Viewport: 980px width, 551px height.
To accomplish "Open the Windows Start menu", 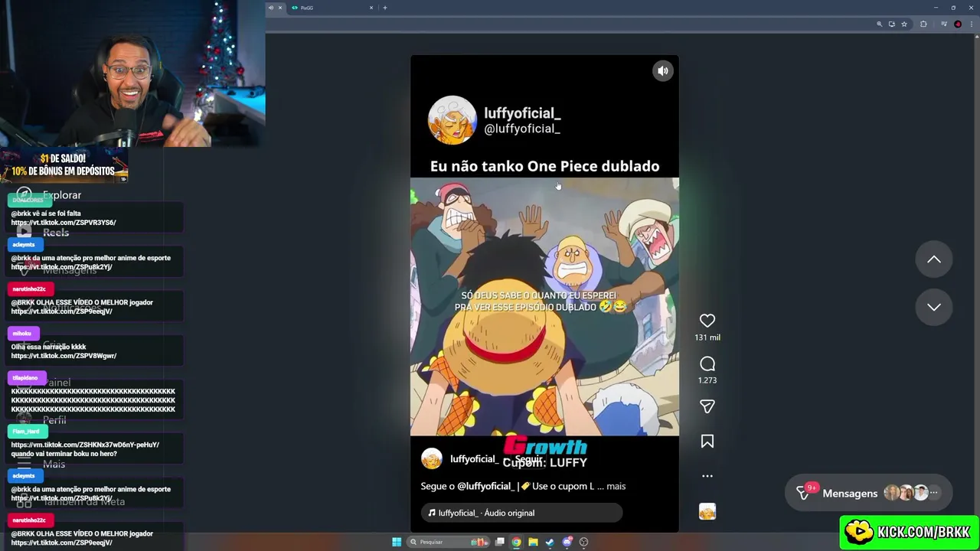I will coord(397,542).
